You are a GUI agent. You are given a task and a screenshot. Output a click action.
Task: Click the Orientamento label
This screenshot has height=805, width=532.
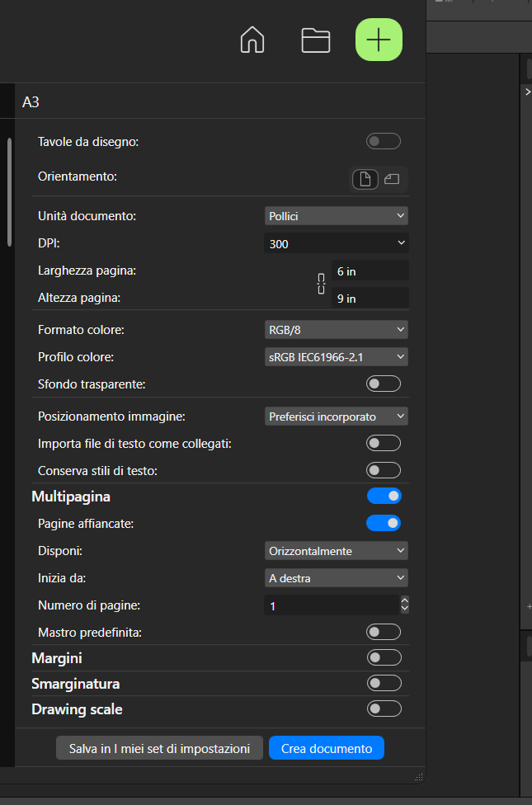click(78, 177)
